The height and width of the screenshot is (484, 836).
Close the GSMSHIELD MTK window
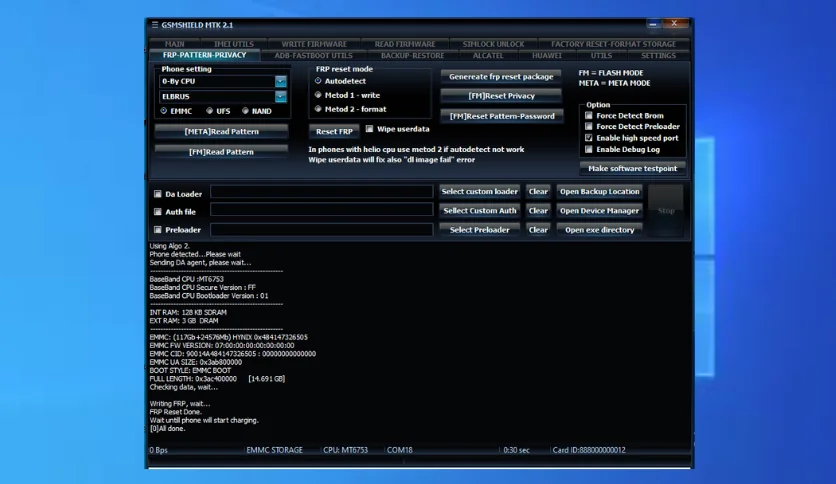click(x=674, y=23)
